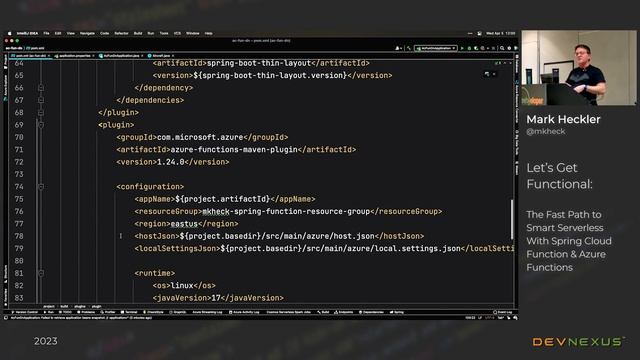The image size is (640, 360).
Task: Click the javaVersion 17 value
Action: point(216,298)
